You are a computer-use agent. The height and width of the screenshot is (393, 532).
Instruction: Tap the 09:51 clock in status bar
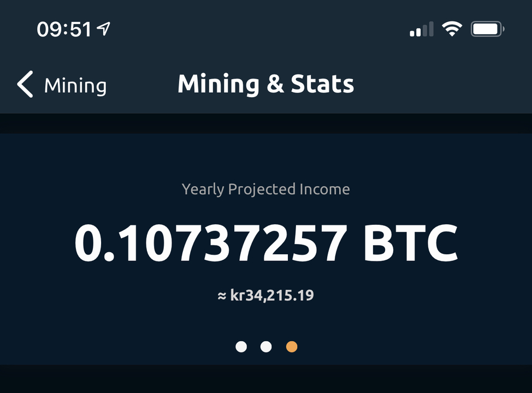[x=64, y=29]
